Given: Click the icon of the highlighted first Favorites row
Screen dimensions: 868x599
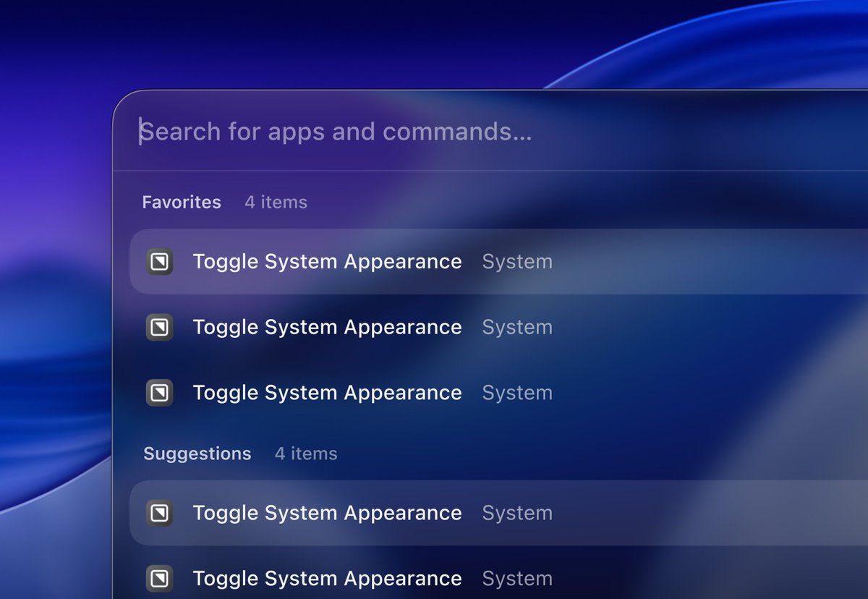Looking at the screenshot, I should (x=159, y=262).
